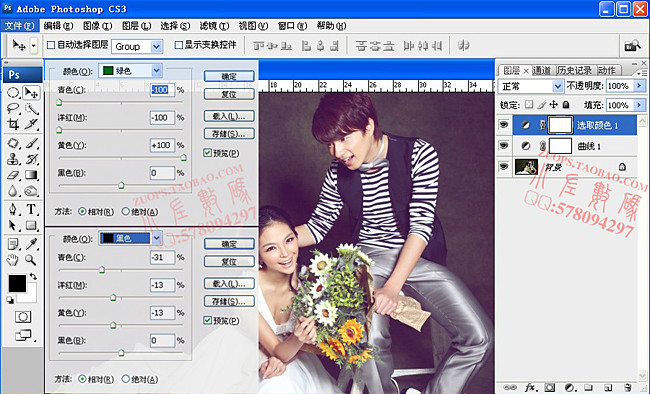Select 相对 method in black dialog
The image size is (650, 394).
[x=82, y=379]
